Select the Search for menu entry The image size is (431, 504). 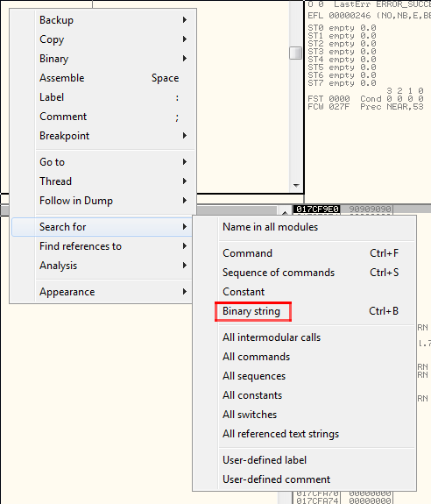coord(102,227)
